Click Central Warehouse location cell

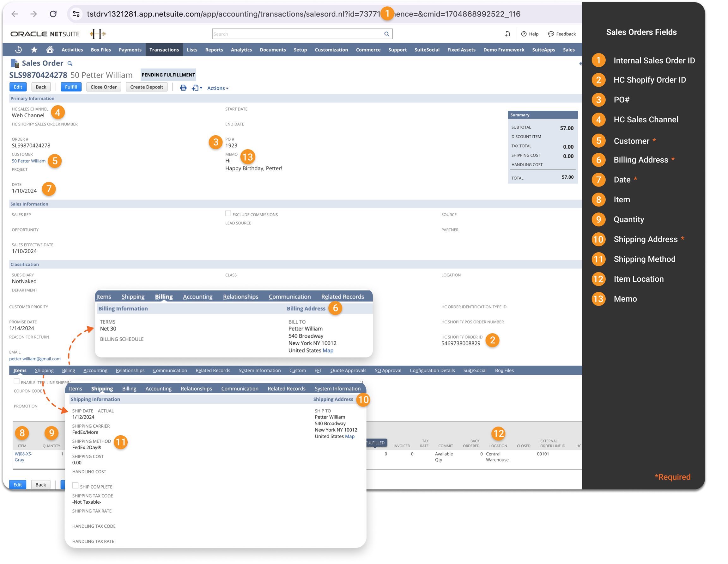click(x=497, y=457)
